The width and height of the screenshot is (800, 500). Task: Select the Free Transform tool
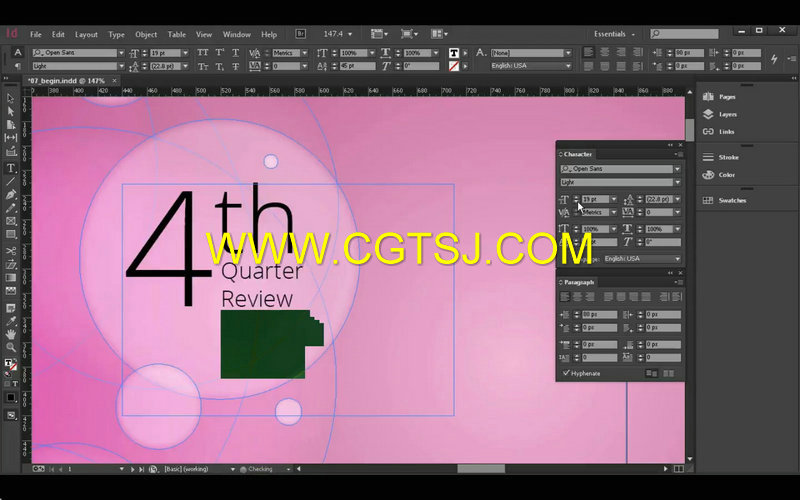tap(11, 264)
